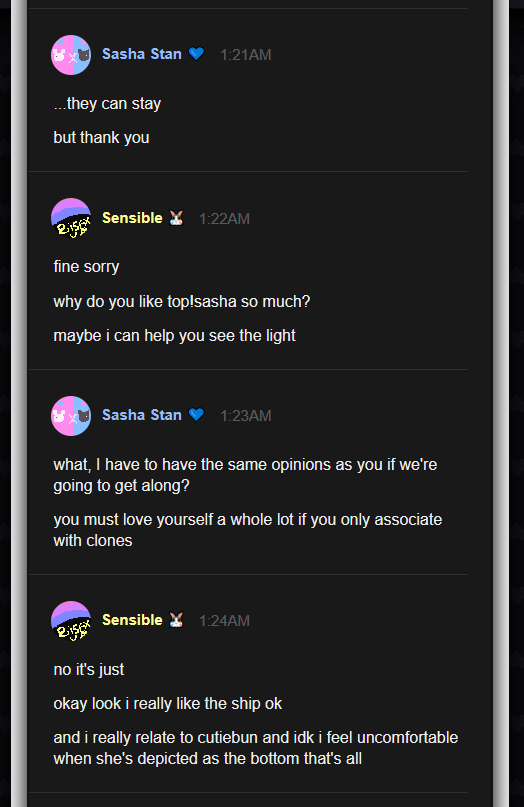Select the message "...they can stay"
The image size is (524, 807).
tap(107, 104)
